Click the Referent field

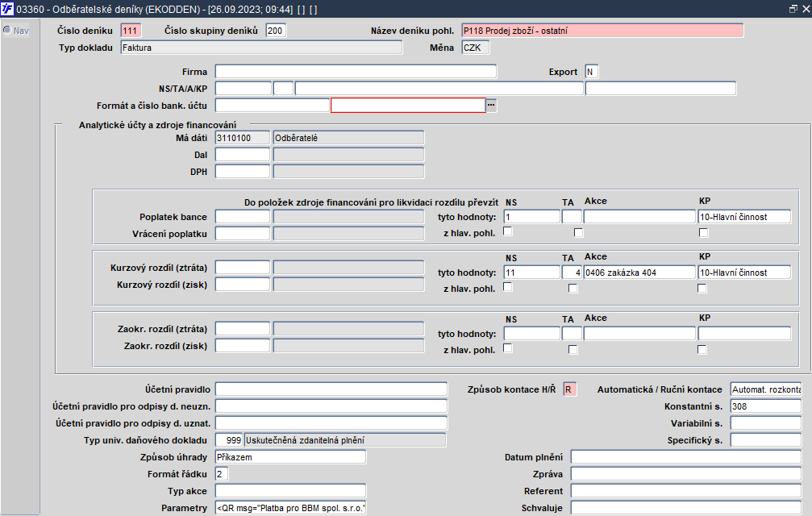pyautogui.click(x=686, y=491)
